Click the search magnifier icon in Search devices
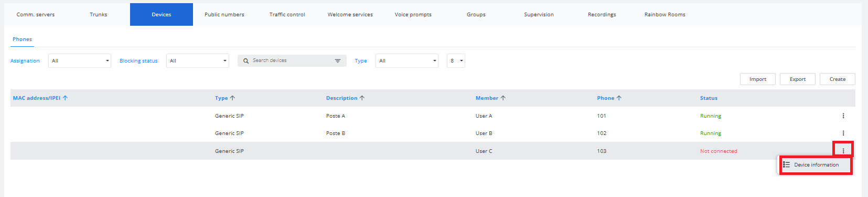This screenshot has height=197, width=868. tap(246, 61)
